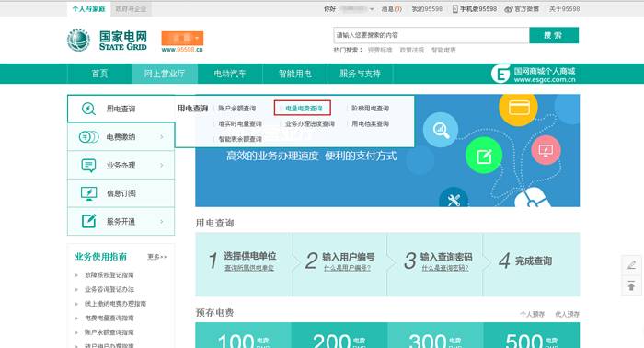The height and width of the screenshot is (348, 644).
Task: Click the back-to-top arrow icon
Action: [x=631, y=285]
